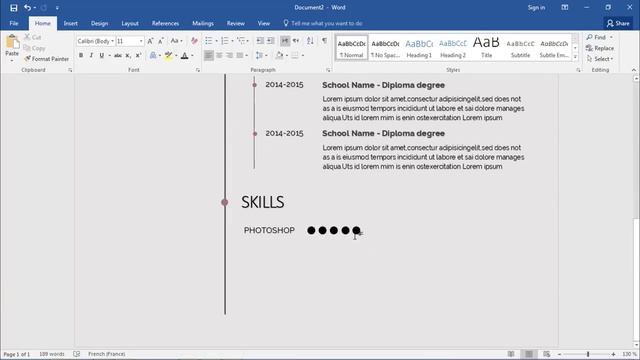Apply strikethrough to text

pos(118,56)
